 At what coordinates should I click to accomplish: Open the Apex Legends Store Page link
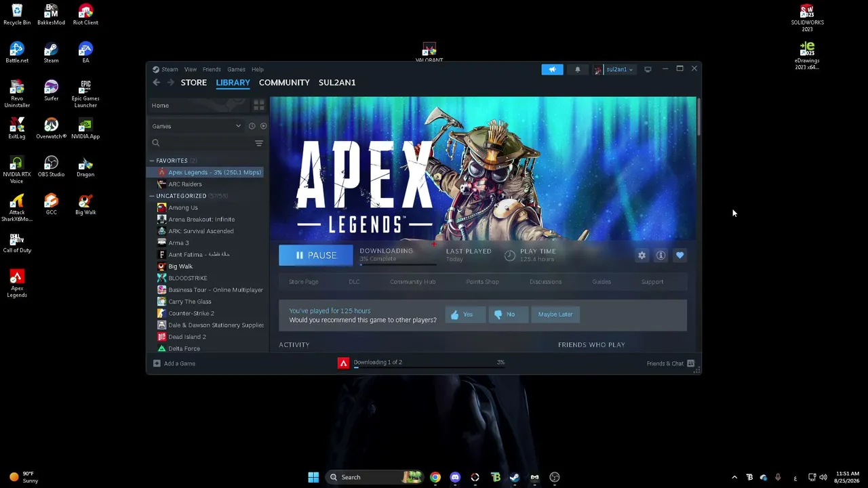coord(303,282)
